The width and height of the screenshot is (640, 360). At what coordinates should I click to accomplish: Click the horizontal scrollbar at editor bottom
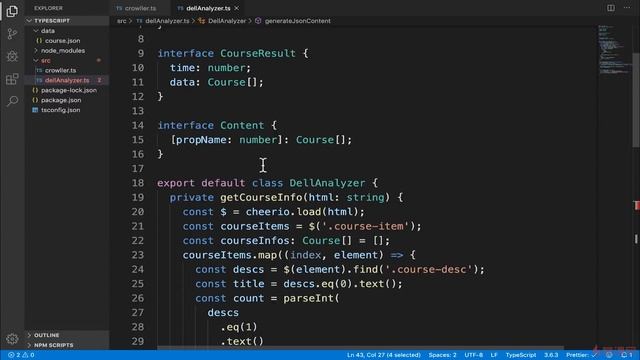(361, 348)
